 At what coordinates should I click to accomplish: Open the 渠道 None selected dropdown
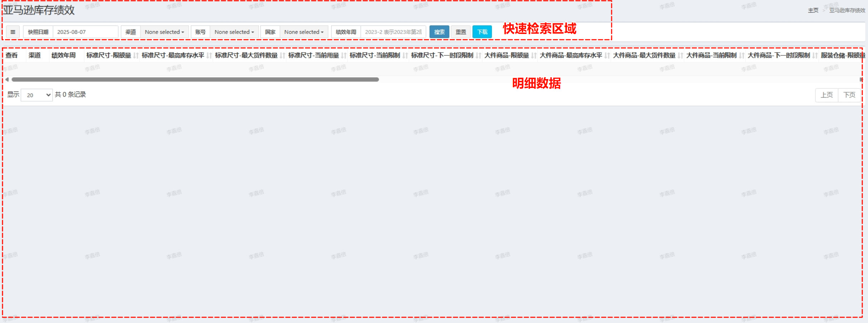coord(164,32)
